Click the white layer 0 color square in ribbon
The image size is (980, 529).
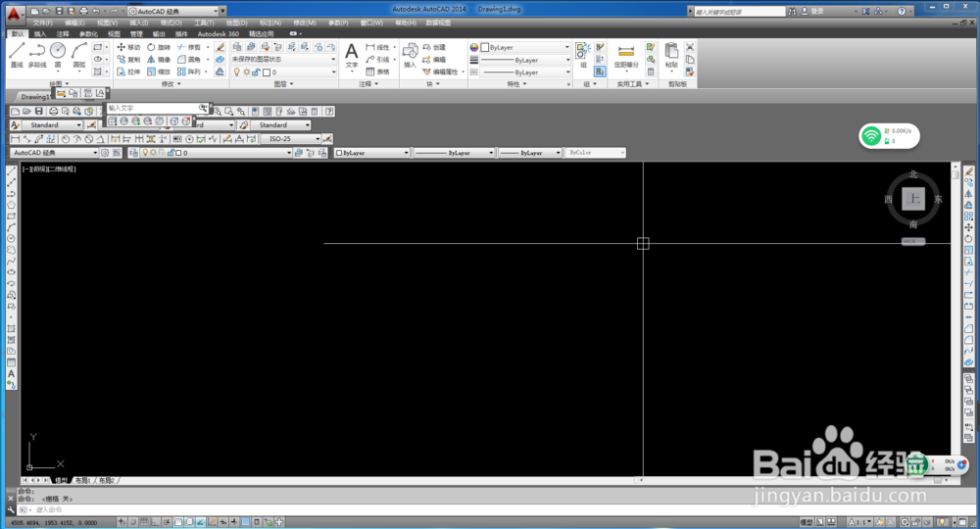point(267,72)
